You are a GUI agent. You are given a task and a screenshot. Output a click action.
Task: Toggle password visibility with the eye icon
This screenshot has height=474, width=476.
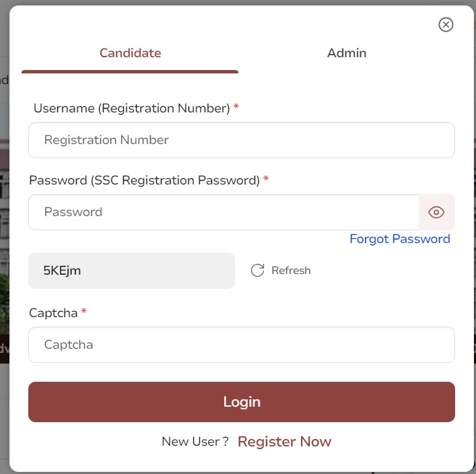(x=436, y=212)
